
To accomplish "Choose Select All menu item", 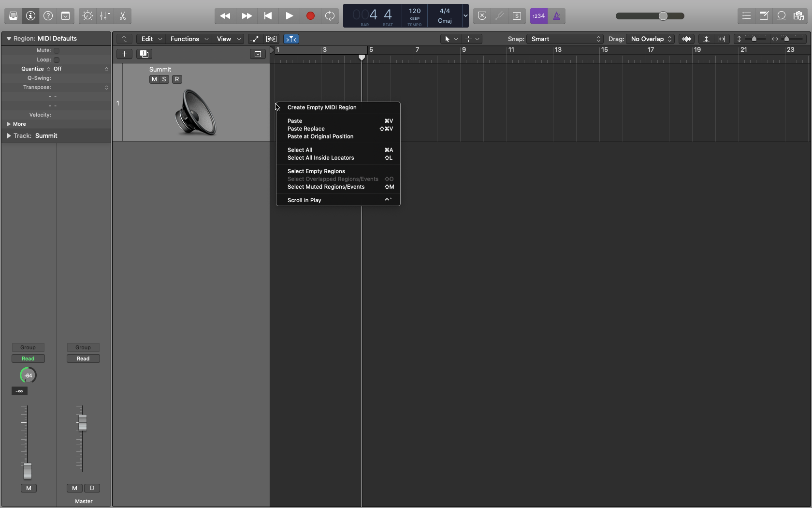I will [x=338, y=150].
